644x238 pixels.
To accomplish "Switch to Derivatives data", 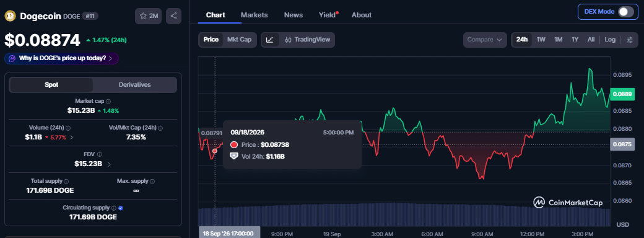I will (135, 85).
